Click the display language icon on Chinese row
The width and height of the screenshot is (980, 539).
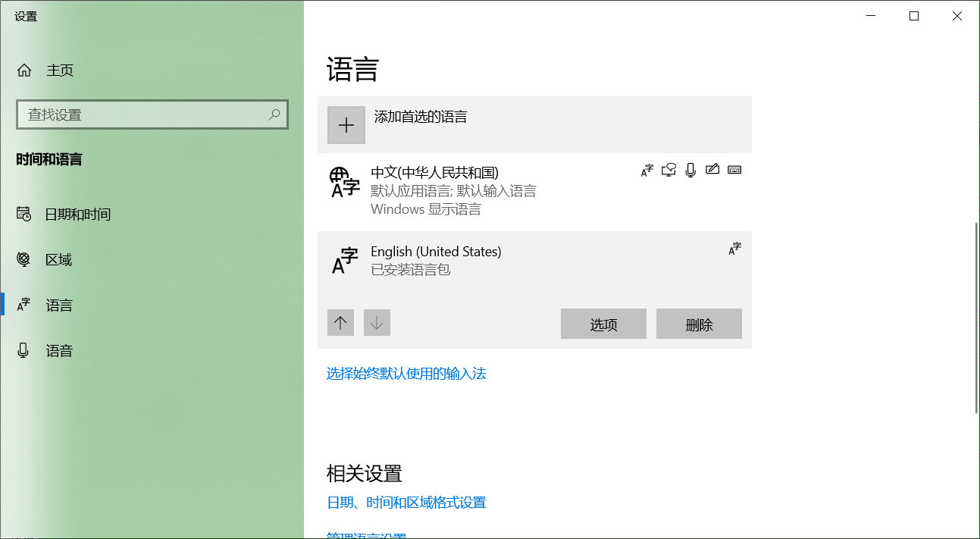(646, 170)
